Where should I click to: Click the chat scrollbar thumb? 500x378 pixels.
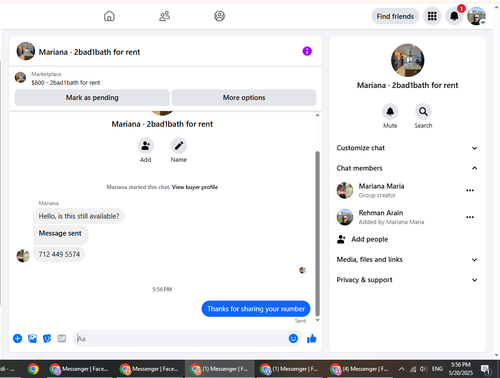(x=317, y=233)
